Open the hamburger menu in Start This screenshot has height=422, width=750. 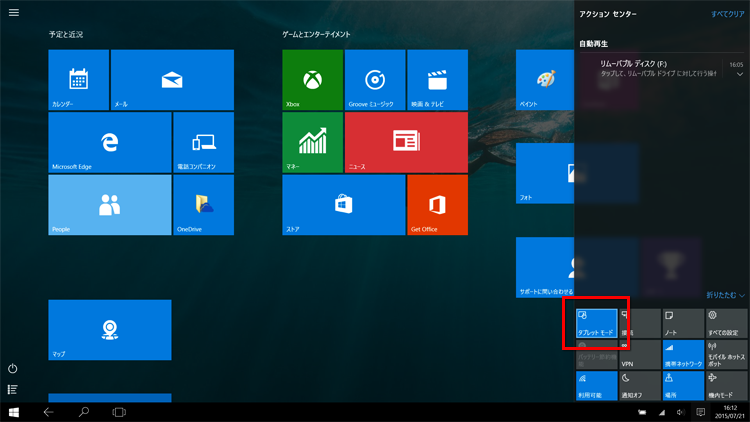point(13,13)
